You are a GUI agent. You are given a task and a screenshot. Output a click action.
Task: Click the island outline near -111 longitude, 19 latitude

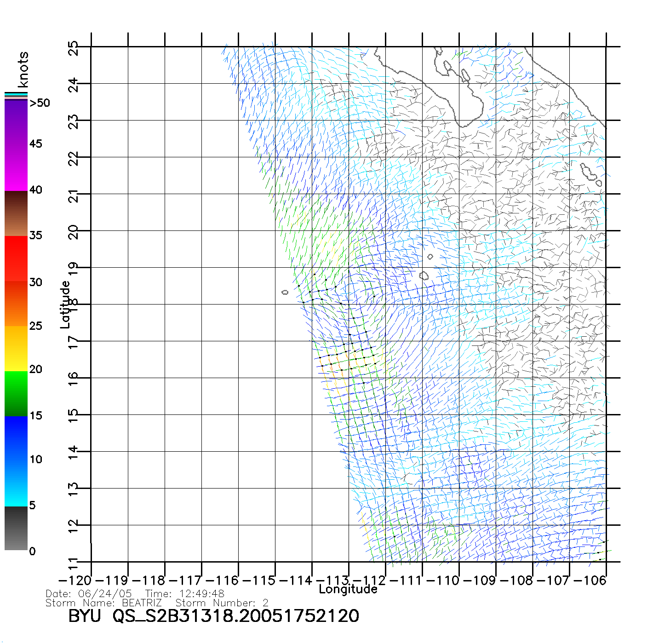(x=424, y=276)
